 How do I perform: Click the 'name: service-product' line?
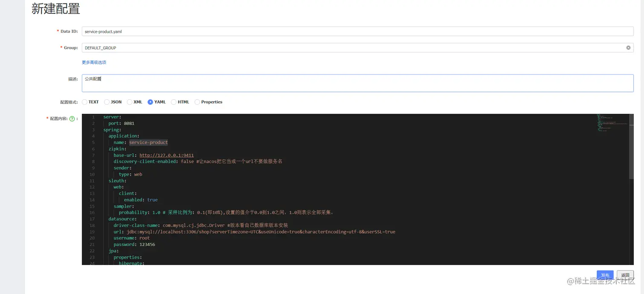point(141,142)
